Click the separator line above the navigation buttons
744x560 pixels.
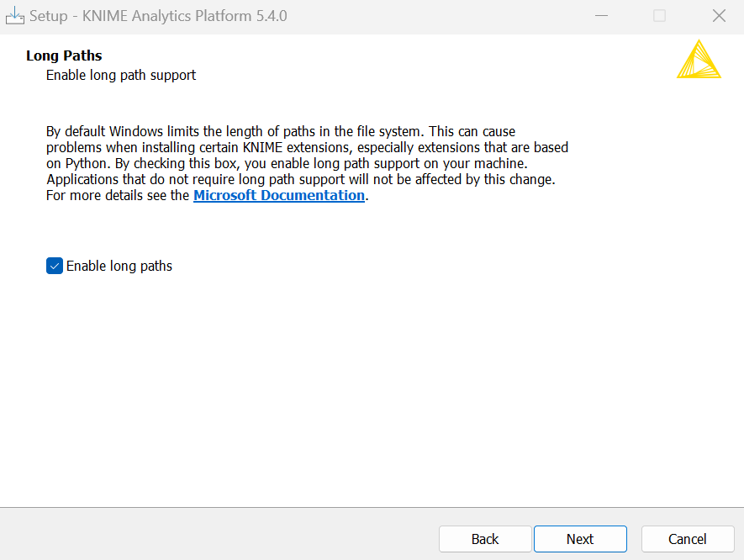tap(372, 507)
